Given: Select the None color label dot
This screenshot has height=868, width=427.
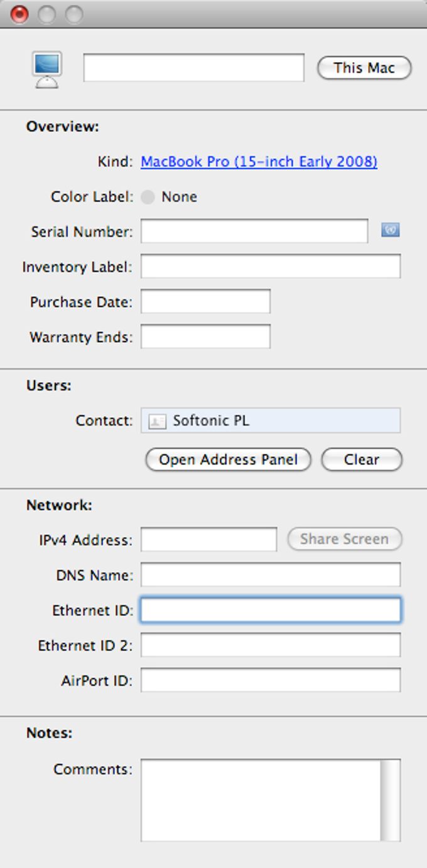Looking at the screenshot, I should point(148,197).
